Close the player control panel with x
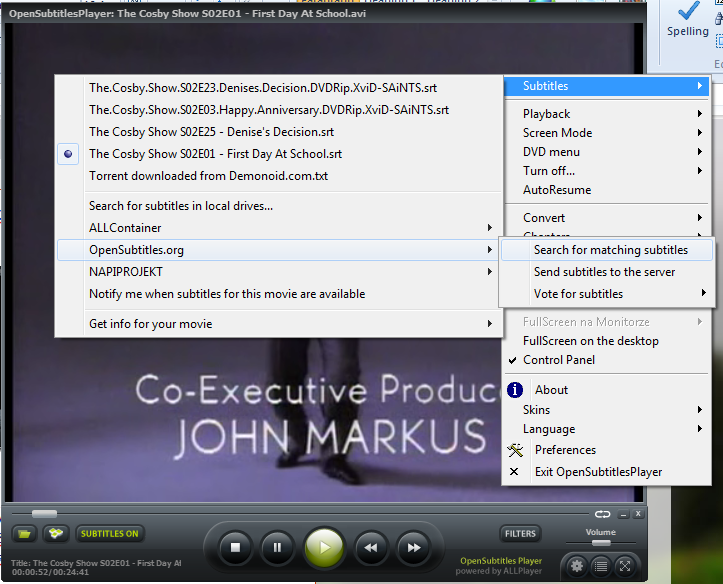This screenshot has height=584, width=723. click(638, 513)
